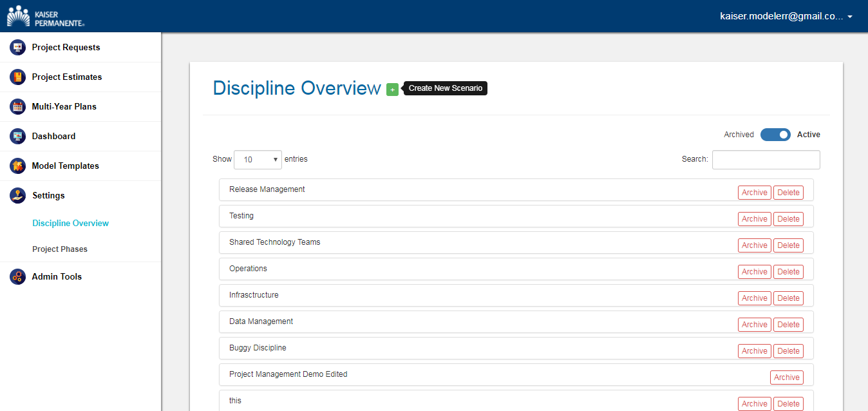The width and height of the screenshot is (868, 411).
Task: Delete the Testing discipline
Action: point(788,219)
